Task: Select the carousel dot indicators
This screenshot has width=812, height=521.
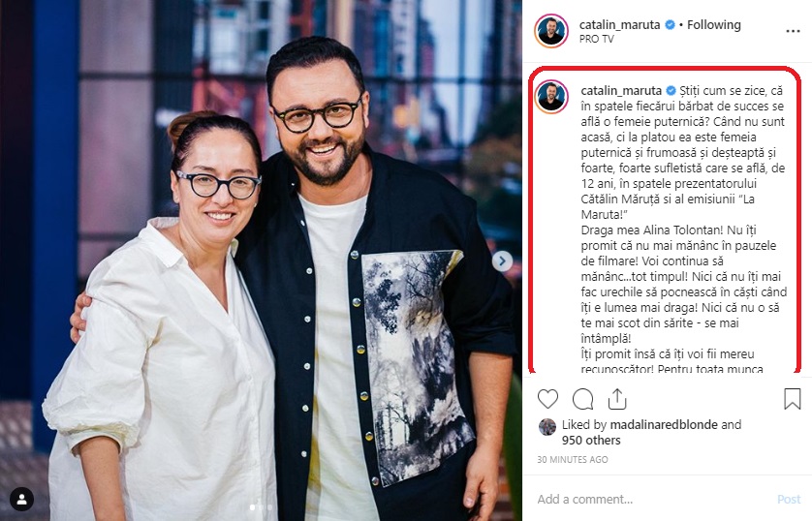Action: pyautogui.click(x=261, y=507)
